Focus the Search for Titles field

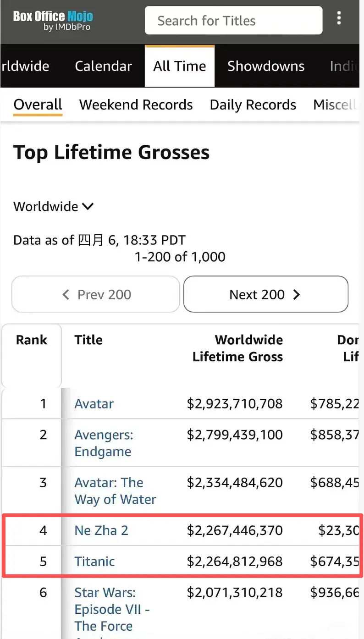coord(233,21)
